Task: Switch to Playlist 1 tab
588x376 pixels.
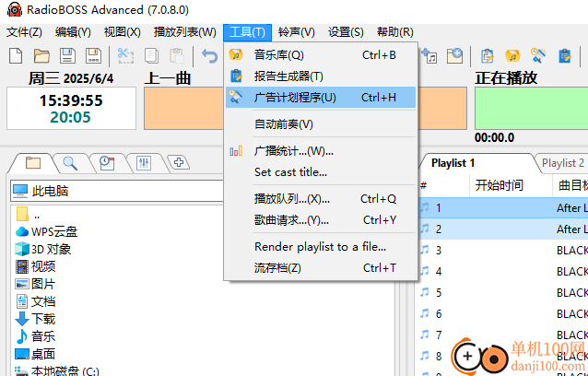Action: click(453, 163)
